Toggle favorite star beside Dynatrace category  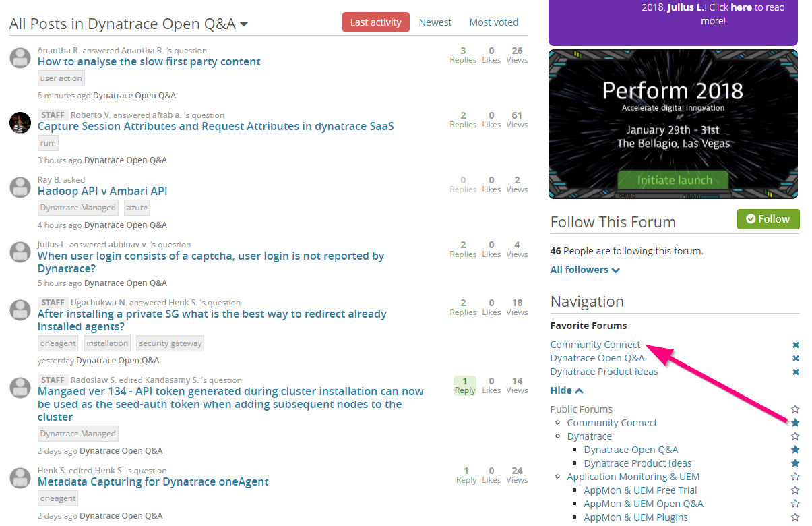795,436
